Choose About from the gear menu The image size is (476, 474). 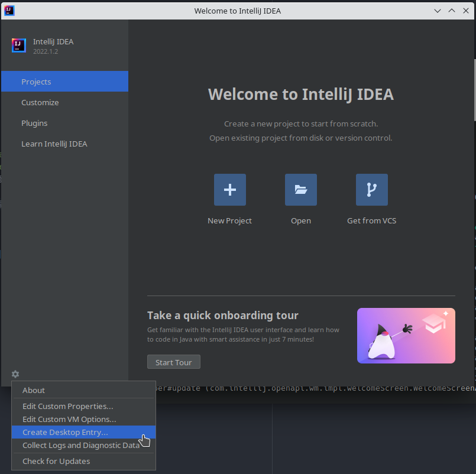83,390
